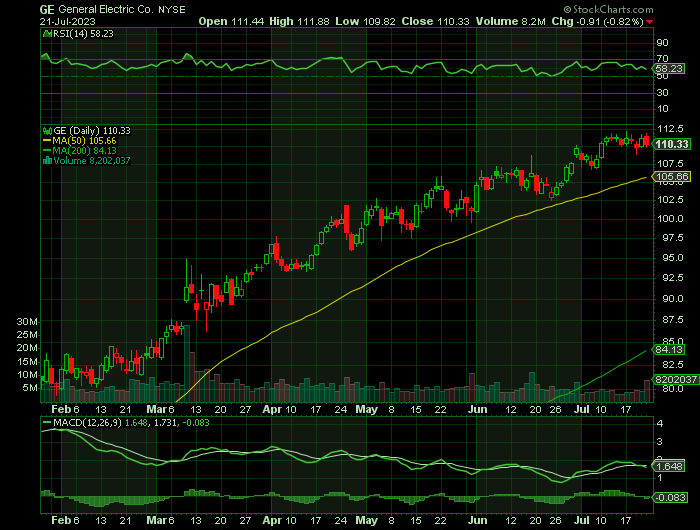Click the 1.648 MACD tag on the right axis
Viewport: 700px width, 530px height.
click(x=669, y=467)
